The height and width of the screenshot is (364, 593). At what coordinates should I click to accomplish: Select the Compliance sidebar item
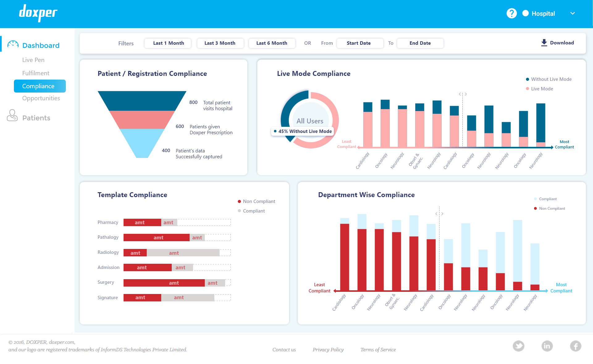click(40, 86)
